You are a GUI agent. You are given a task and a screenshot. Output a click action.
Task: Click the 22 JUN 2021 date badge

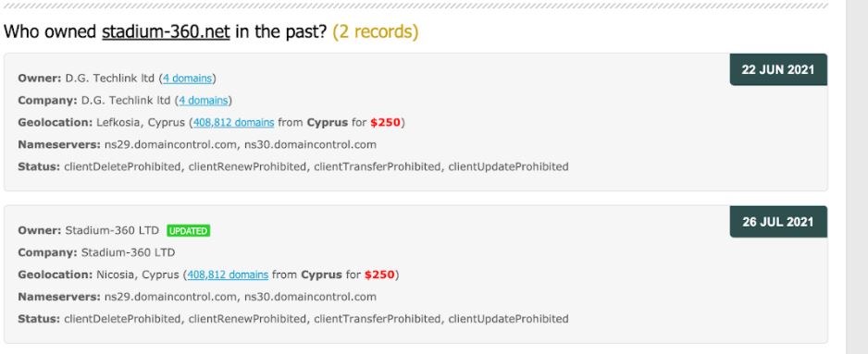click(x=778, y=69)
